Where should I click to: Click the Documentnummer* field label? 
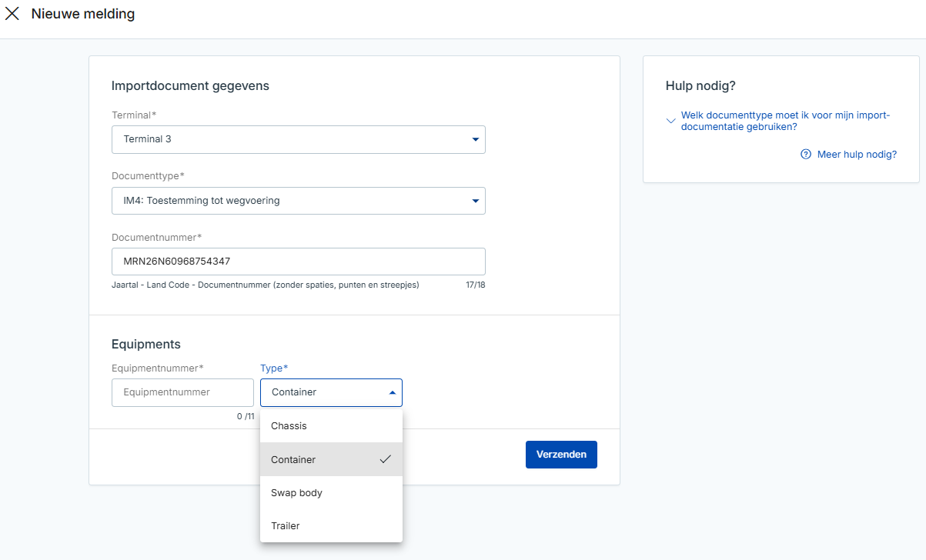click(156, 237)
